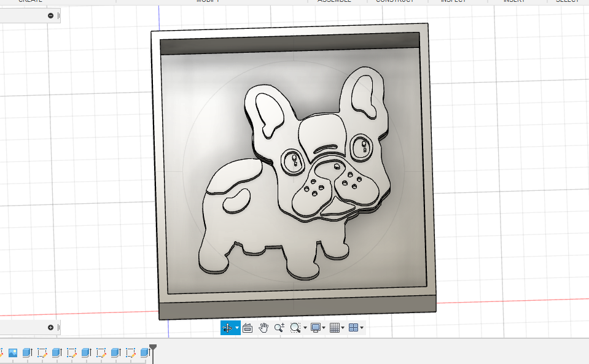
Task: Expand the Grid and Snaps dropdown arrow
Action: [x=343, y=328]
